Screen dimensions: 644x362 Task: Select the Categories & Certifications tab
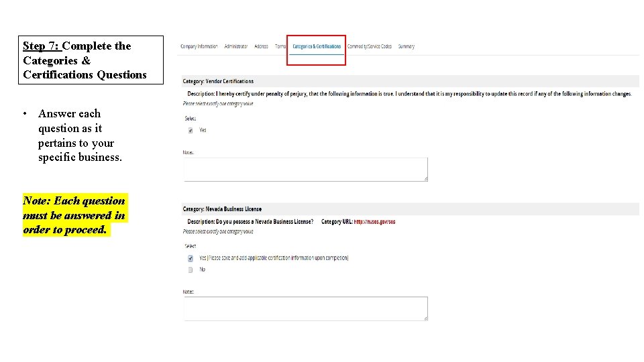(x=317, y=46)
